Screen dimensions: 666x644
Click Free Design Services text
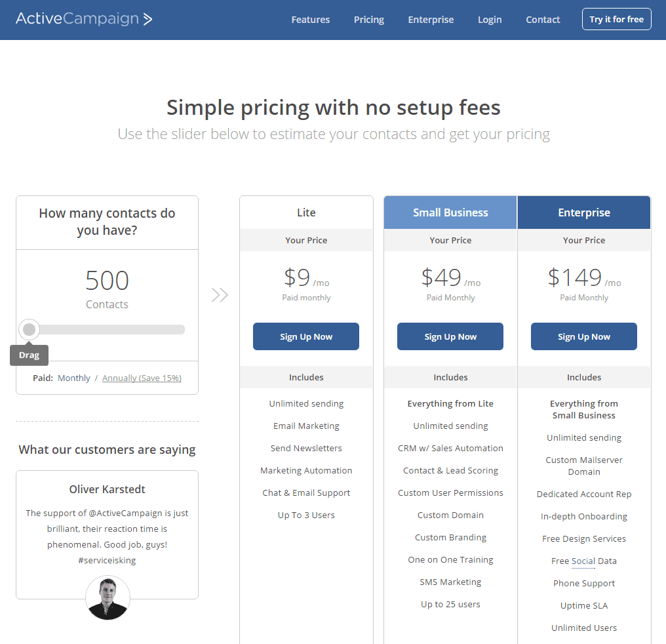584,538
